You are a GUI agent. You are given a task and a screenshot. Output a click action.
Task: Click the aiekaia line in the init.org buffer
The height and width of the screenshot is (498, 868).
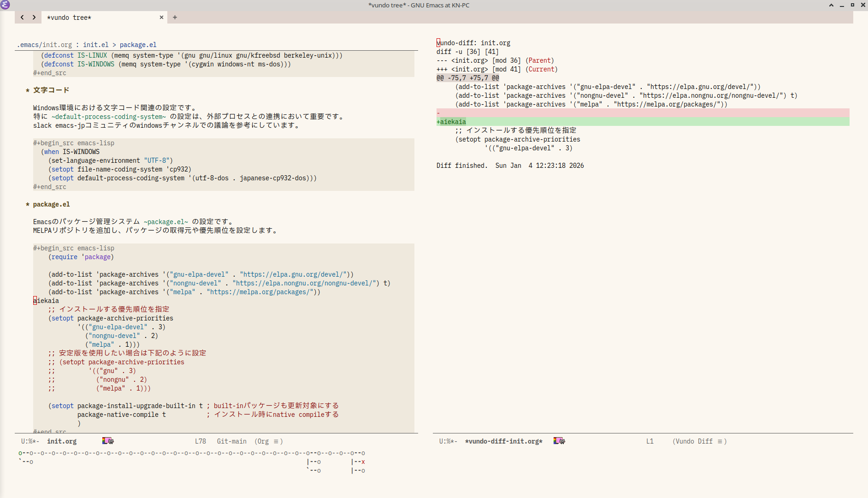[46, 301]
